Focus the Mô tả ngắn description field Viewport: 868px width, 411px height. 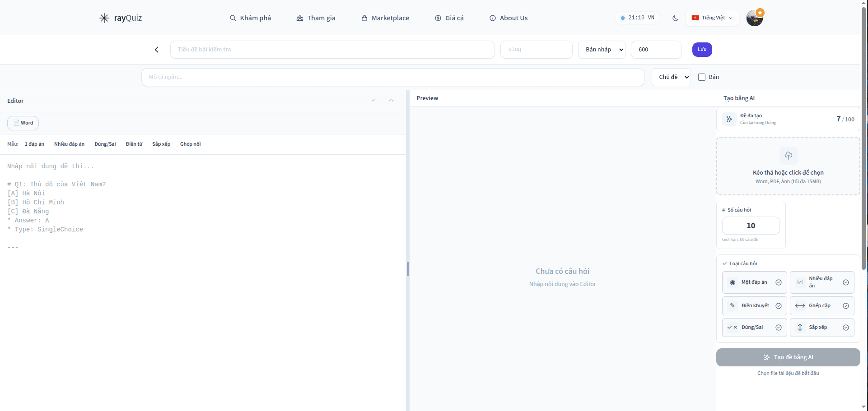pos(392,77)
